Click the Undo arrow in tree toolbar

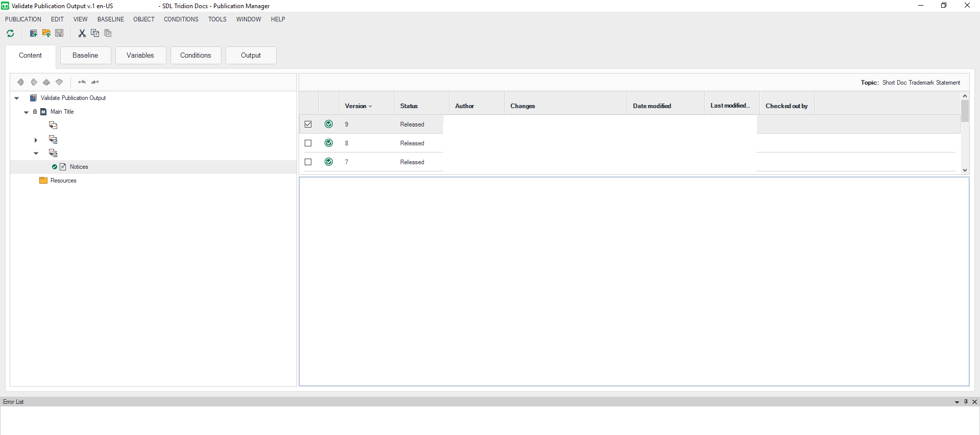[82, 82]
